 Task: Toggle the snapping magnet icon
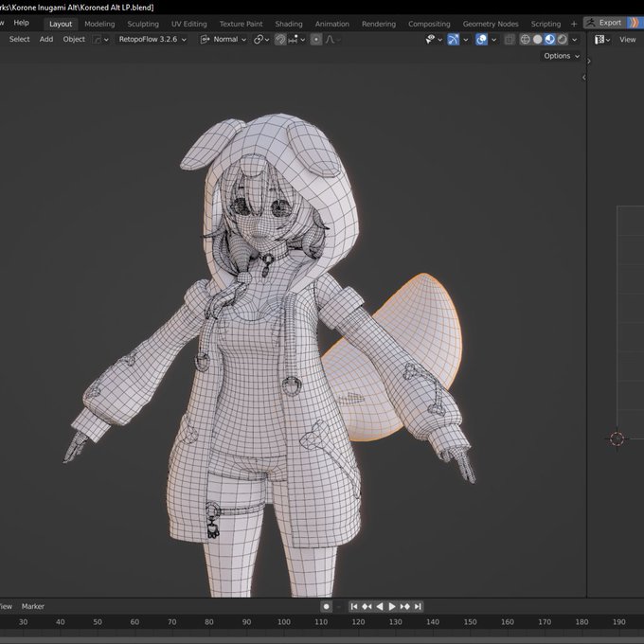280,40
